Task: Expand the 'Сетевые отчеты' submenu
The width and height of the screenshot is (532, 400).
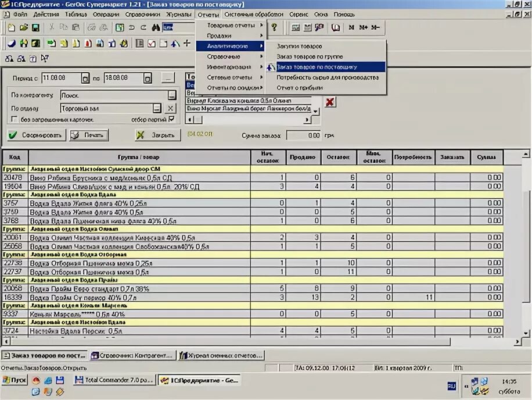Action: point(231,77)
